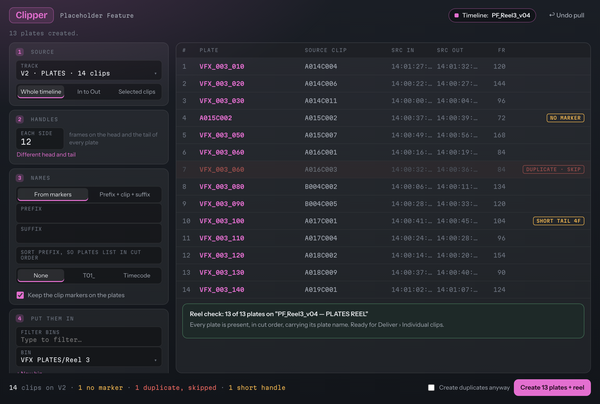The height and width of the screenshot is (404, 600).
Task: Click the SRC OUT column header
Action: [x=450, y=50]
